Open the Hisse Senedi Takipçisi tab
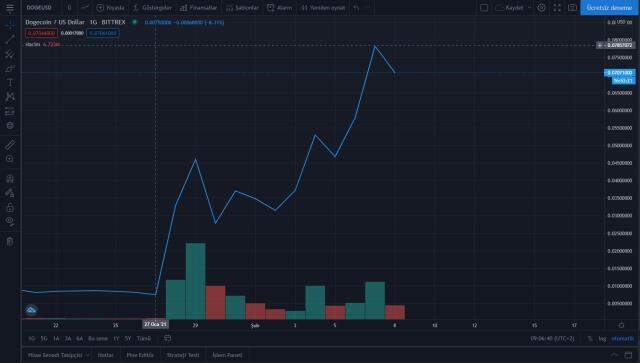640x363 pixels. pyautogui.click(x=55, y=355)
